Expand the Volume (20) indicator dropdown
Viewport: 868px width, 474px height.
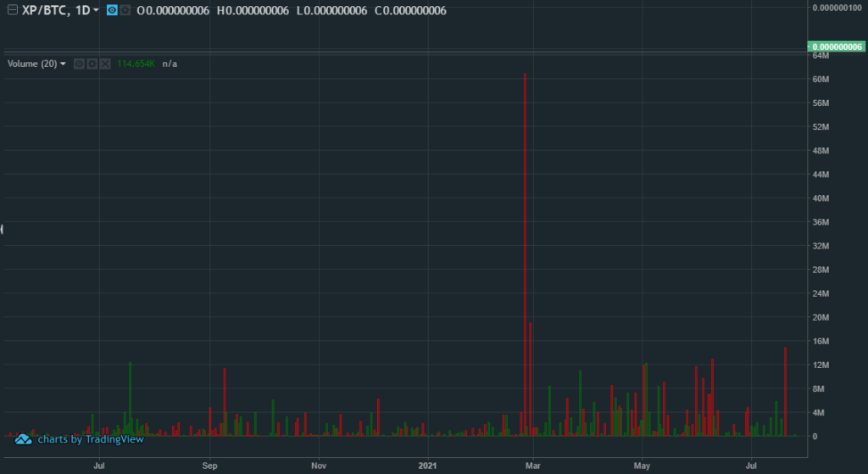[63, 64]
